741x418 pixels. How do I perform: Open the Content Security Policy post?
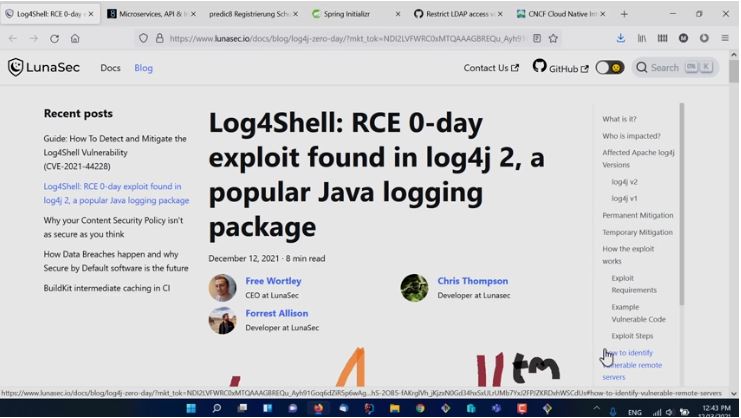point(113,227)
